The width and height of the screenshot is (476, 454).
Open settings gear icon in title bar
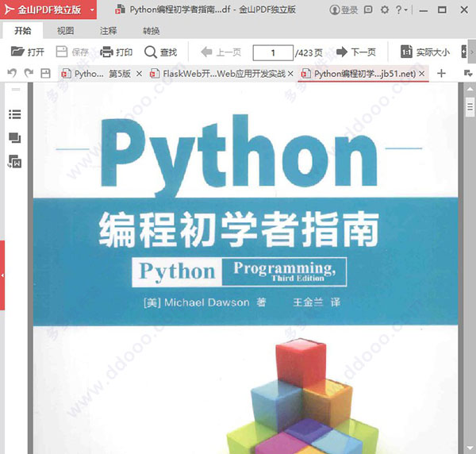(385, 10)
